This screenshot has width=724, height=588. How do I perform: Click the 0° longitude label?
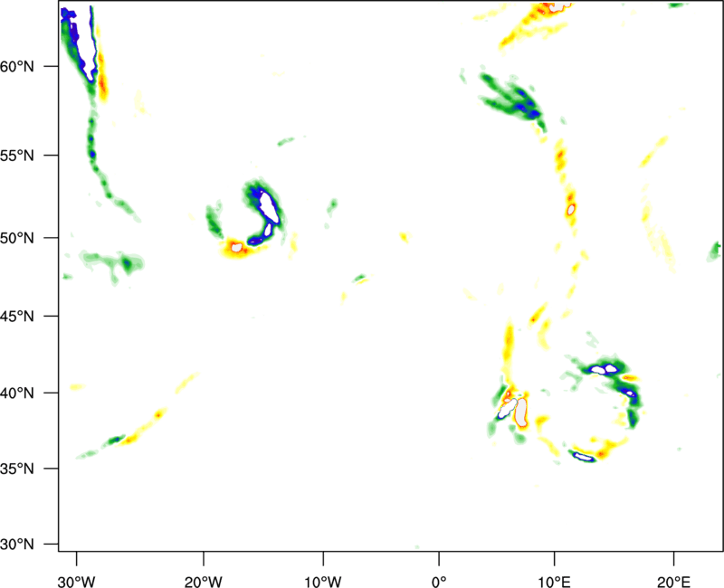click(x=439, y=582)
